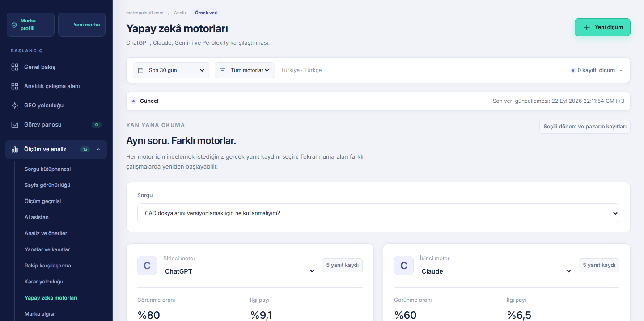644x321 pixels.
Task: Open Marka algısı sidebar item
Action: click(39, 314)
